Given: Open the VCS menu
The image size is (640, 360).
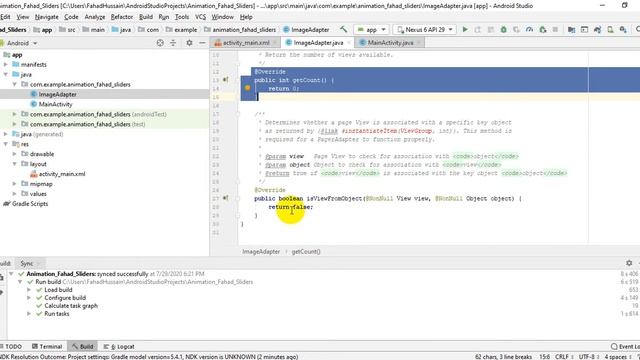Looking at the screenshot, I should (200, 17).
